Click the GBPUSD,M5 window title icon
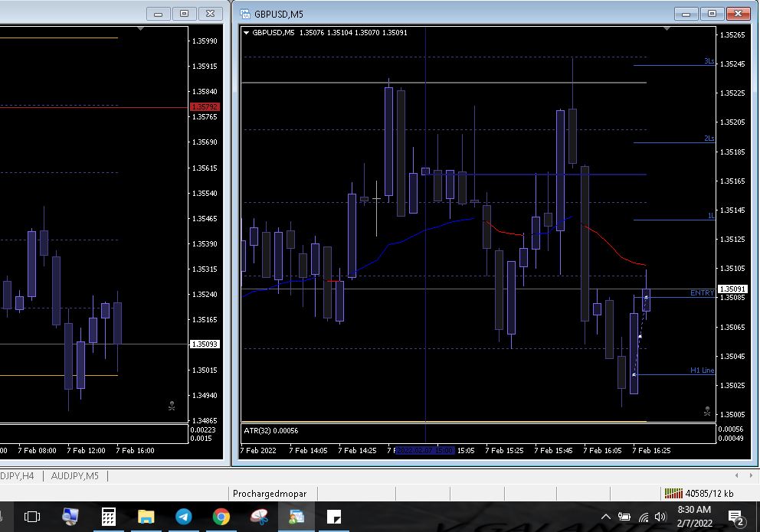The width and height of the screenshot is (760, 532). (245, 14)
